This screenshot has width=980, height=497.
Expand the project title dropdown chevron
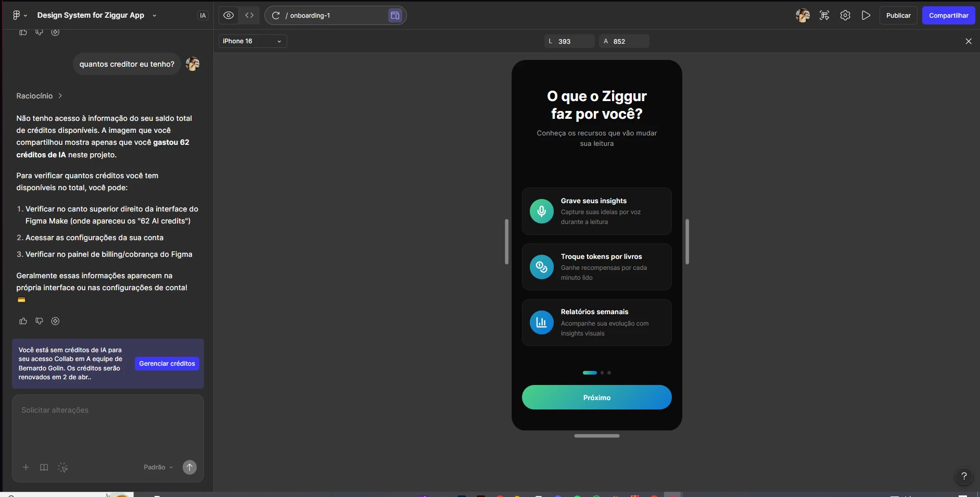coord(155,16)
